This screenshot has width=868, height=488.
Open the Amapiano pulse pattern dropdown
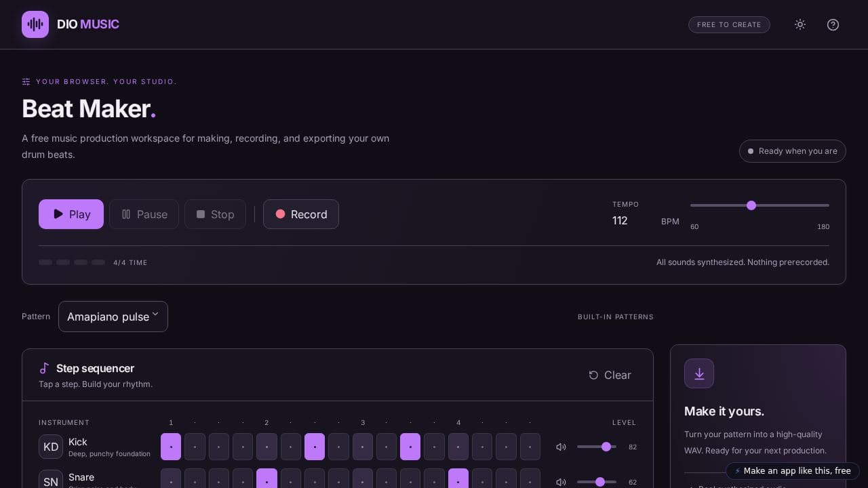tap(113, 317)
